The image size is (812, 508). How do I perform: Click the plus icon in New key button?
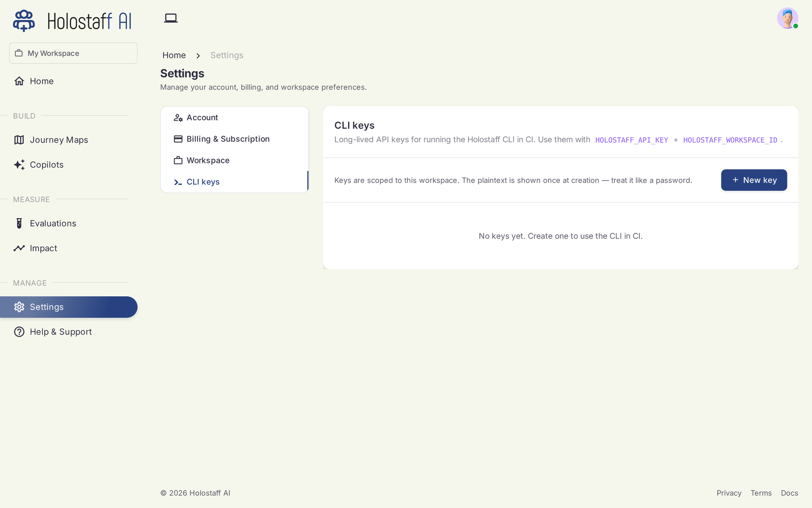(735, 180)
